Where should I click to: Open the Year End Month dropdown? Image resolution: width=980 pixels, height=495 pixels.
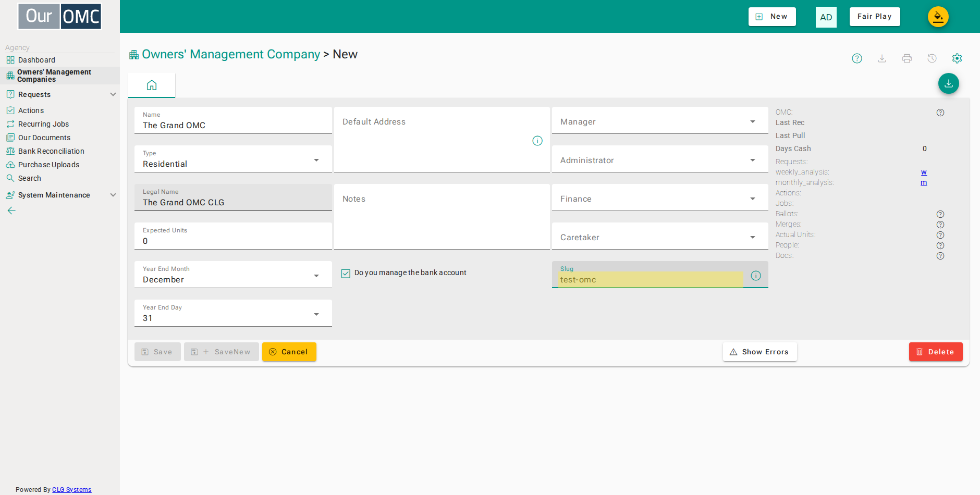[233, 275]
